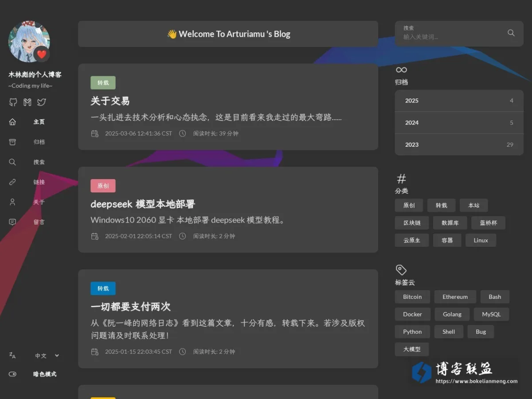Click the search magnifier in the search box
The height and width of the screenshot is (399, 532).
(511, 33)
